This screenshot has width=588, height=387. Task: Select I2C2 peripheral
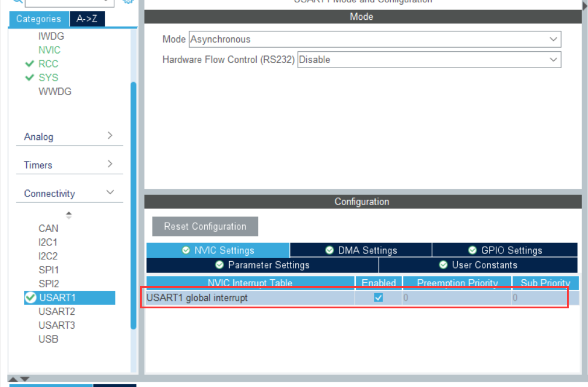(48, 256)
